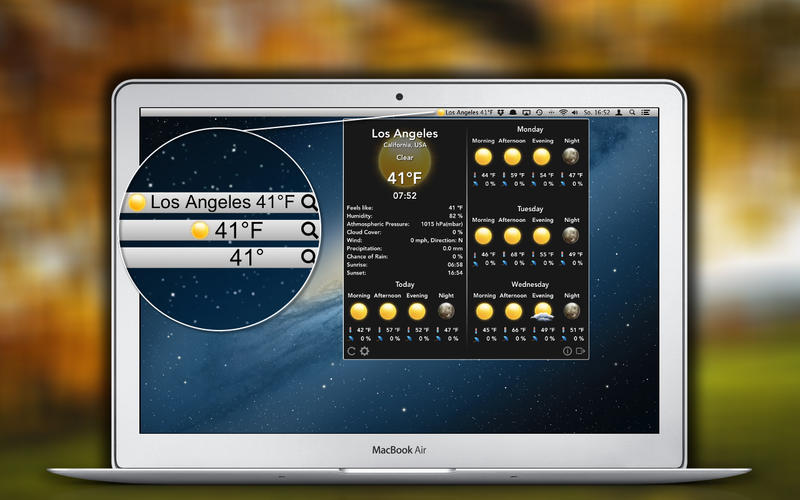Click the Today Evening sun icon
Image resolution: width=800 pixels, height=500 pixels.
417,311
